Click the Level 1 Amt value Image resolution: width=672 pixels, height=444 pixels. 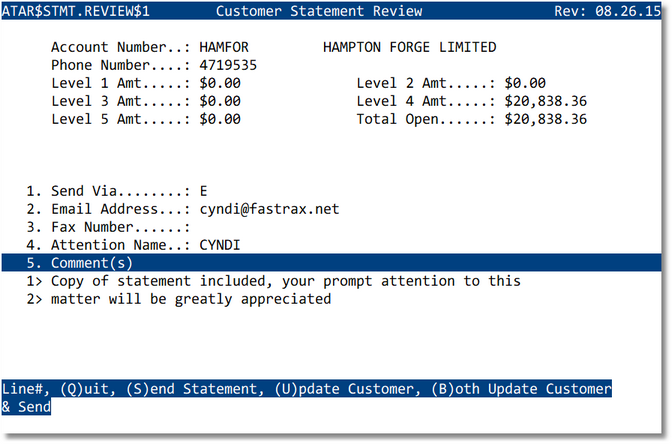220,83
